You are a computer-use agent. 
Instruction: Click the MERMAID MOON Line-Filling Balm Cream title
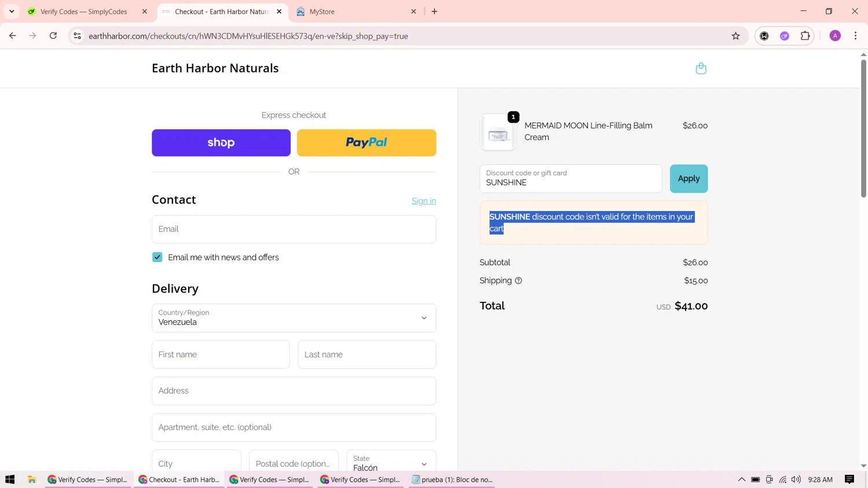(x=589, y=131)
